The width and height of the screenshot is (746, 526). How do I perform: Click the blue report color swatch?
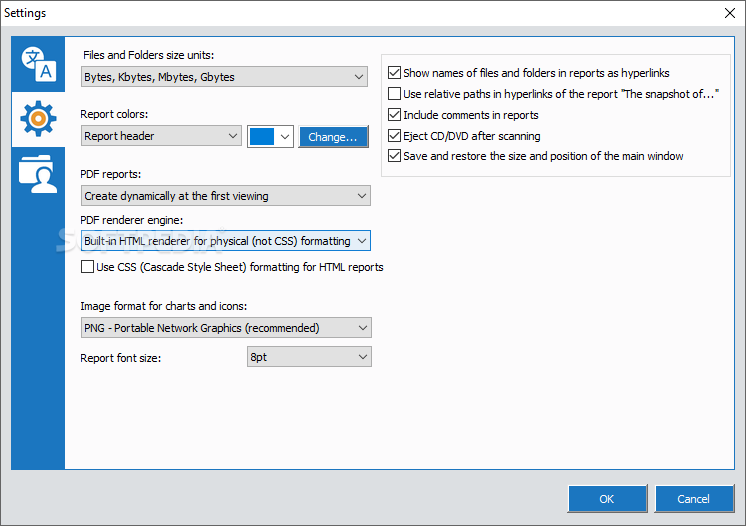(262, 136)
